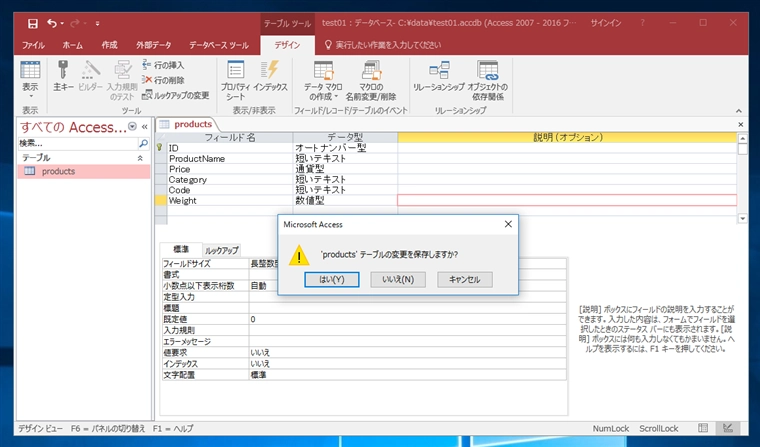Click the design view icon in status bar
This screenshot has height=447, width=760.
(728, 428)
